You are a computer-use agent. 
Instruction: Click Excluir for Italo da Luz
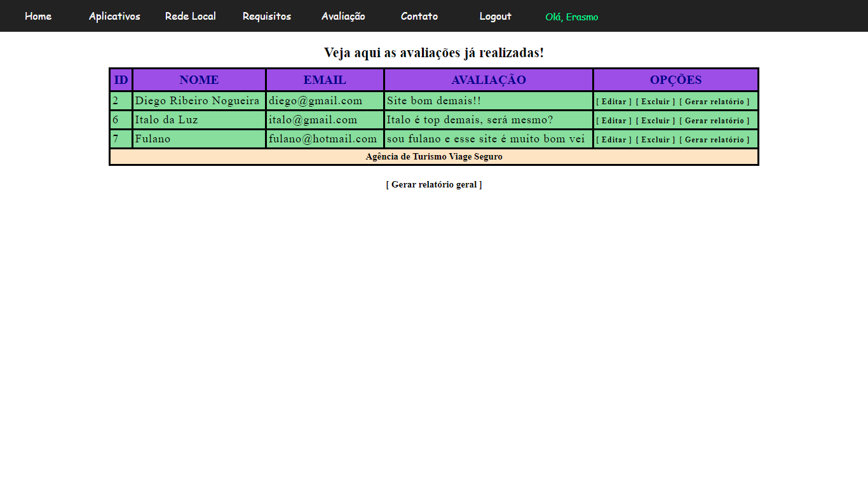pyautogui.click(x=656, y=121)
